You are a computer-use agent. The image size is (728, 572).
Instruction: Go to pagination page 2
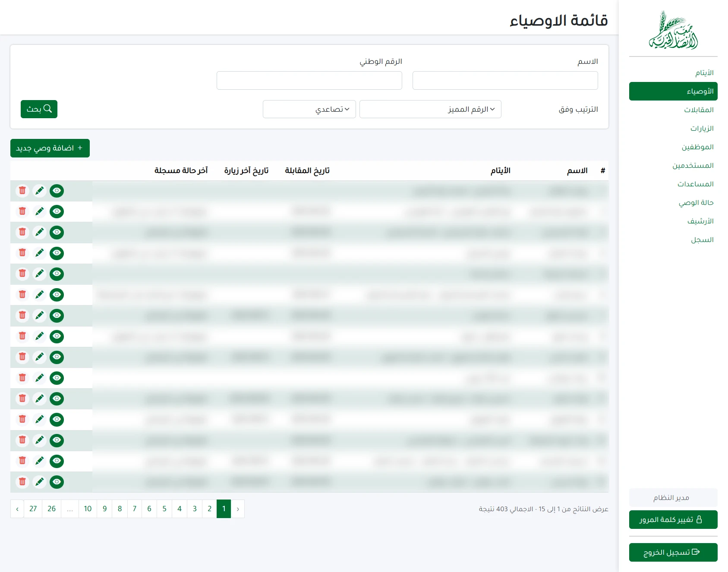point(210,509)
